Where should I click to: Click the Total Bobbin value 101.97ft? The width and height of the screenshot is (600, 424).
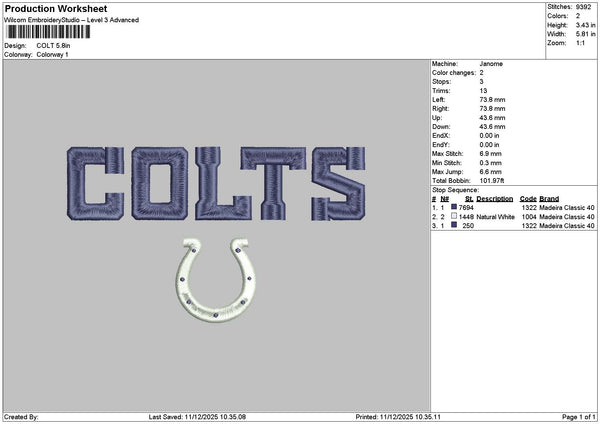click(492, 181)
